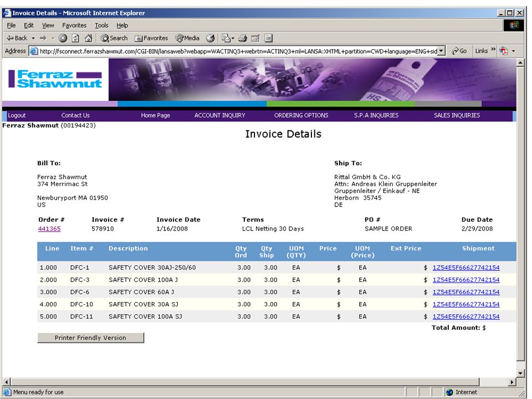The height and width of the screenshot is (399, 532).
Task: Open the Tools menu
Action: tap(101, 25)
